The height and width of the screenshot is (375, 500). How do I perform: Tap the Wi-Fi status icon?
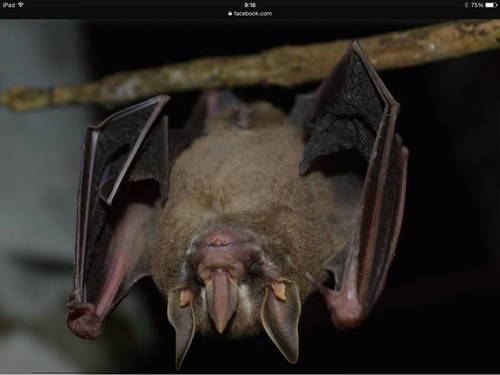click(21, 5)
